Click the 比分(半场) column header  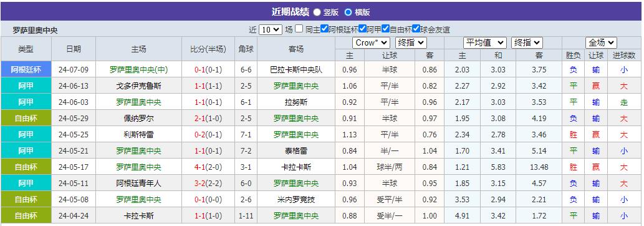point(208,49)
